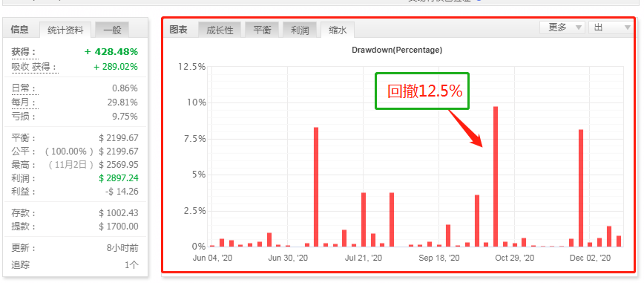Click the 12.5% y-axis label

click(191, 67)
